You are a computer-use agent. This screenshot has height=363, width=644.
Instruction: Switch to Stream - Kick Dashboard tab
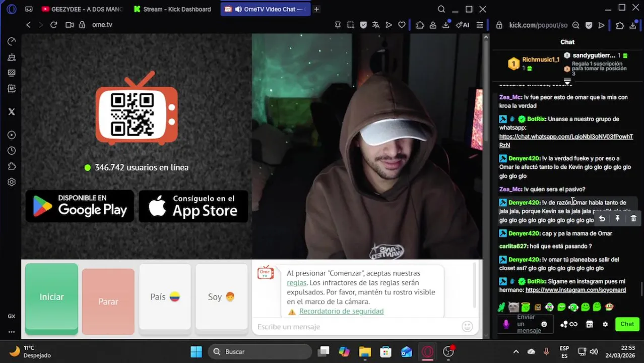pos(172,9)
